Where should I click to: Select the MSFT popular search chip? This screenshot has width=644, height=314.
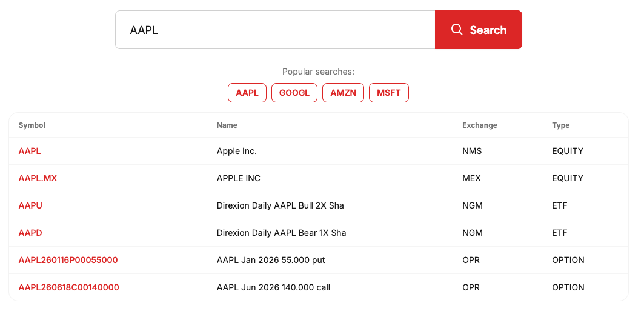click(389, 93)
